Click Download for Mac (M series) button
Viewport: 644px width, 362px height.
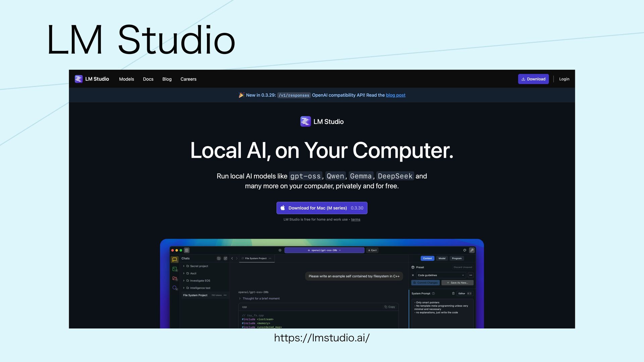(321, 208)
